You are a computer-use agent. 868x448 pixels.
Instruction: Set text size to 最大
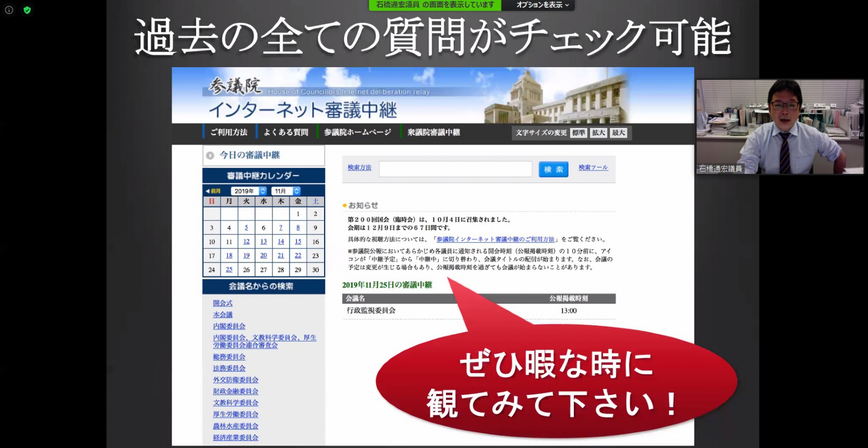tap(618, 133)
